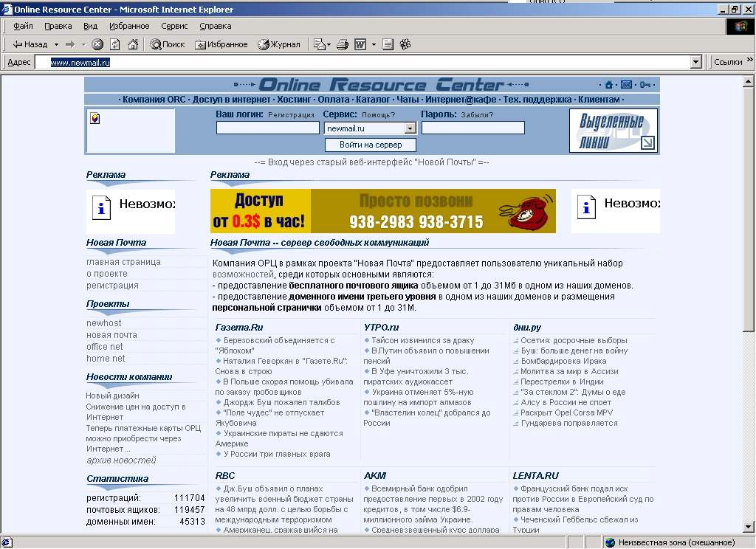Image resolution: width=756 pixels, height=549 pixels.
Task: Open the Избранное toolbar button
Action: (x=221, y=44)
